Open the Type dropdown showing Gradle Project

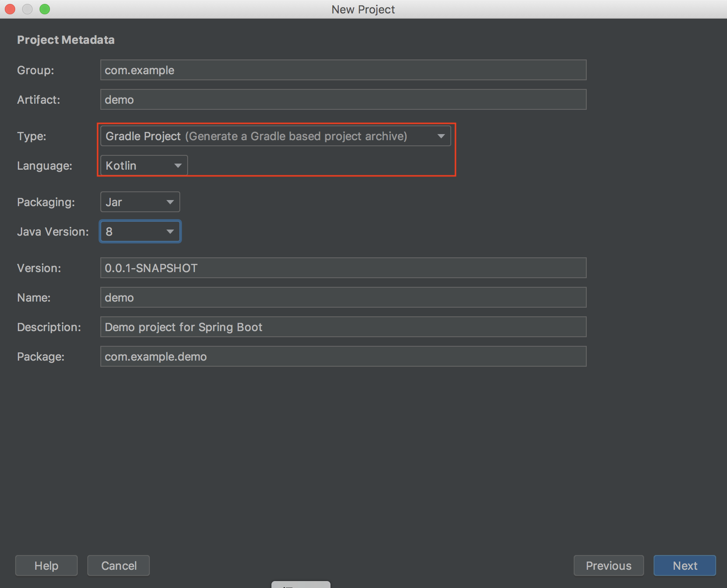[275, 136]
